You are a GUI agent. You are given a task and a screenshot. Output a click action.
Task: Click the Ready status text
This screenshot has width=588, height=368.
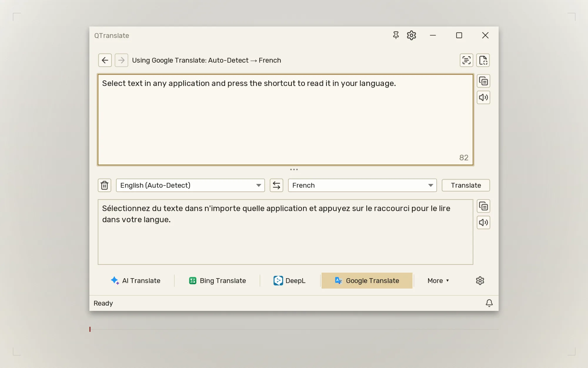[x=103, y=303]
